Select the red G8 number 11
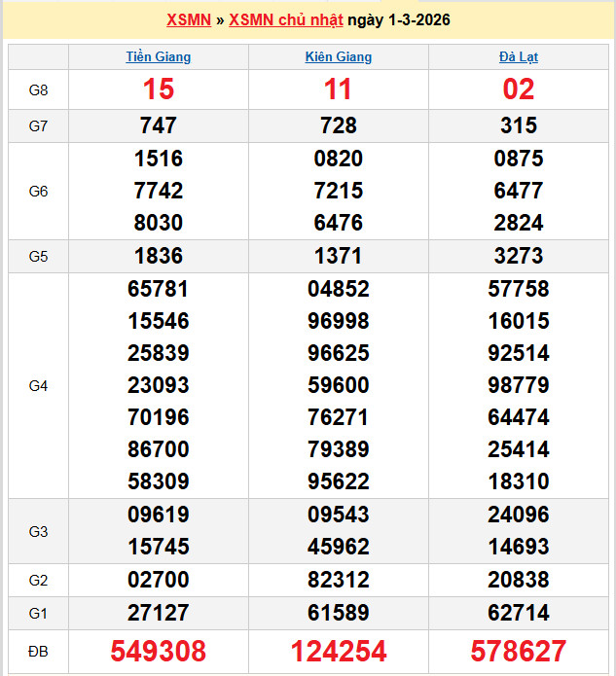 point(339,89)
